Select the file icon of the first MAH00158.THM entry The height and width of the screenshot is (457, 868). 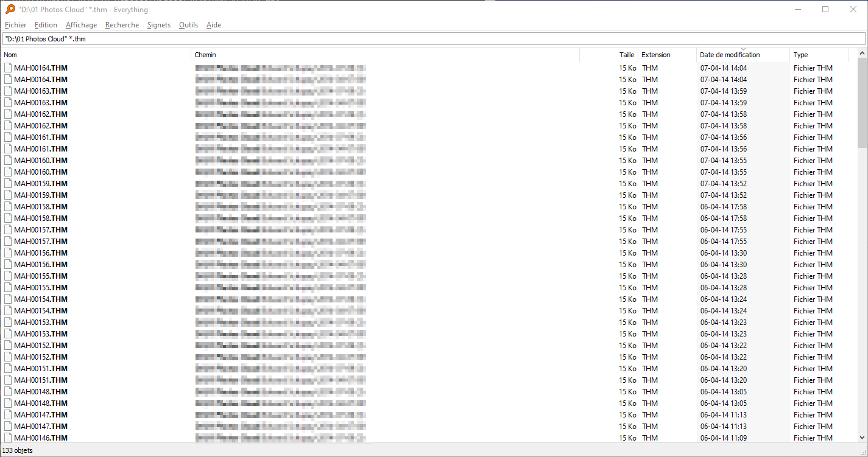coord(8,207)
